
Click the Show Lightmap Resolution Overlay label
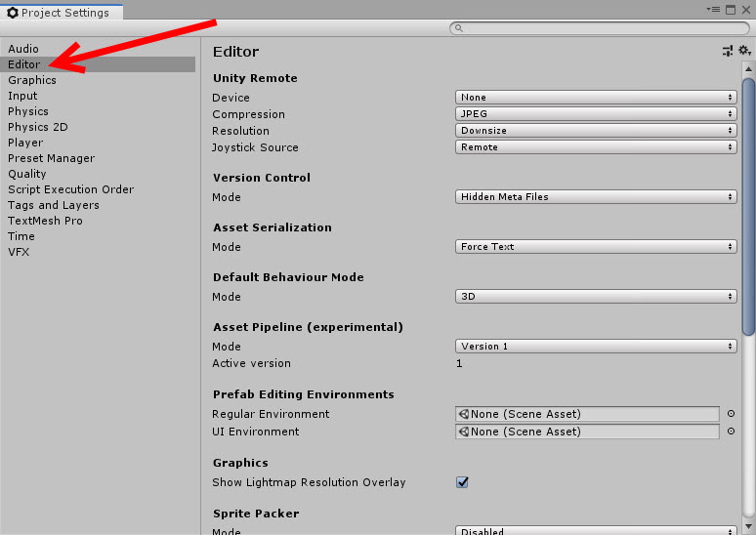(x=309, y=482)
